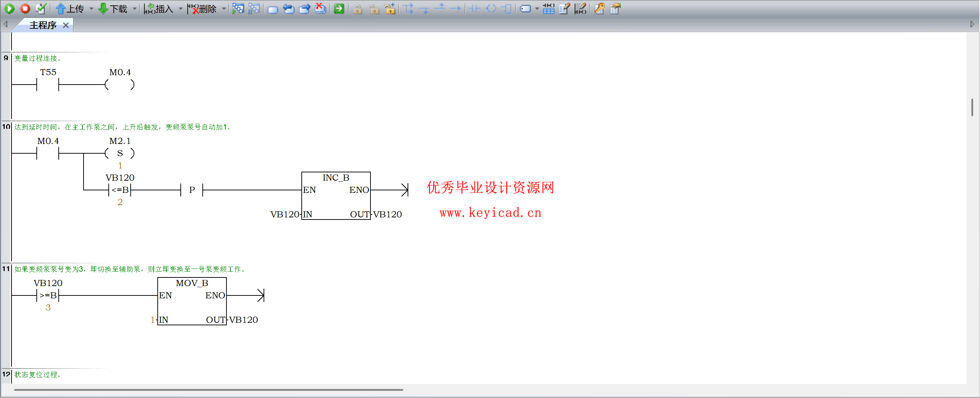The width and height of the screenshot is (980, 398).
Task: Click the next bookmark arrow icon
Action: tap(304, 8)
